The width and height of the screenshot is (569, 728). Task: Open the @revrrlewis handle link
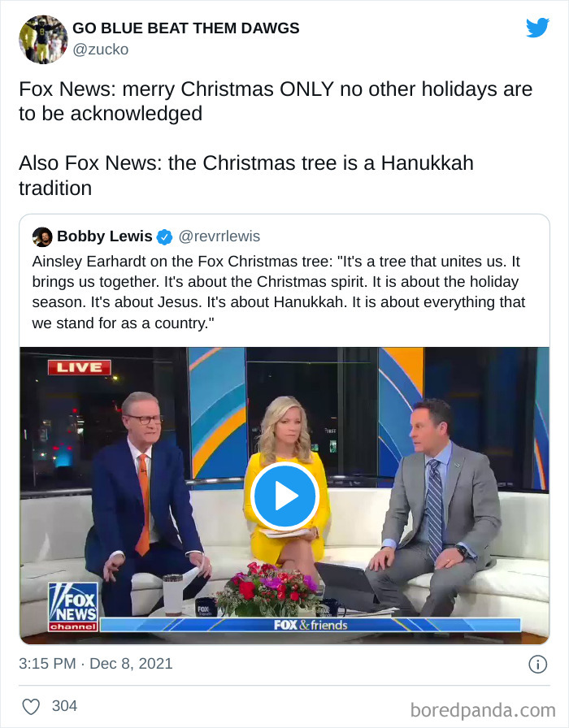(x=219, y=236)
